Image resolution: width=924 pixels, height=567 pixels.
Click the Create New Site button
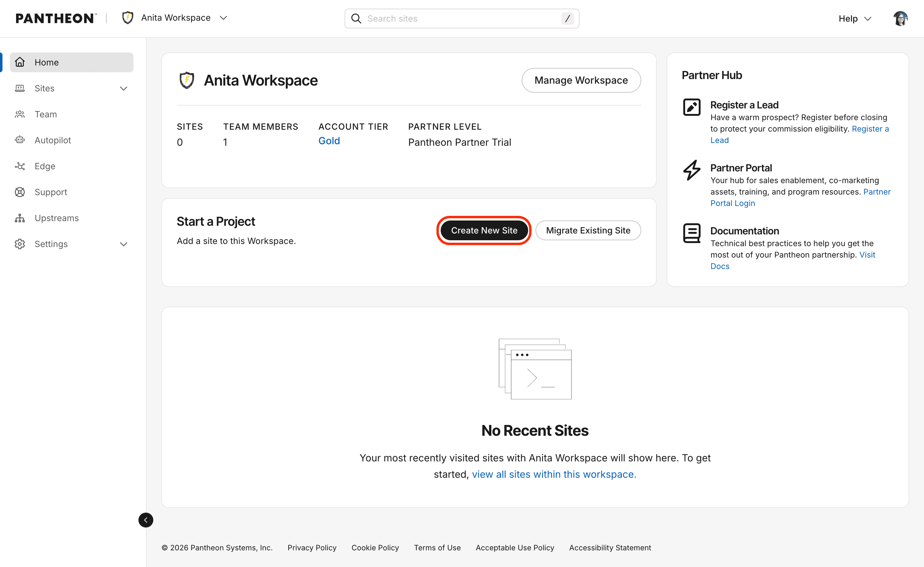click(484, 230)
